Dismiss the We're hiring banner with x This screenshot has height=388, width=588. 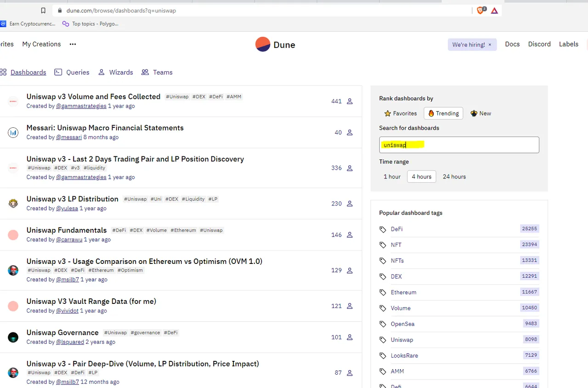point(490,45)
